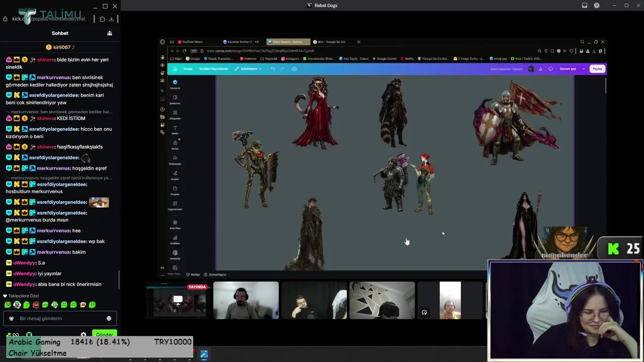Open chat settings gear icon
This screenshot has width=644, height=362.
[84, 335]
